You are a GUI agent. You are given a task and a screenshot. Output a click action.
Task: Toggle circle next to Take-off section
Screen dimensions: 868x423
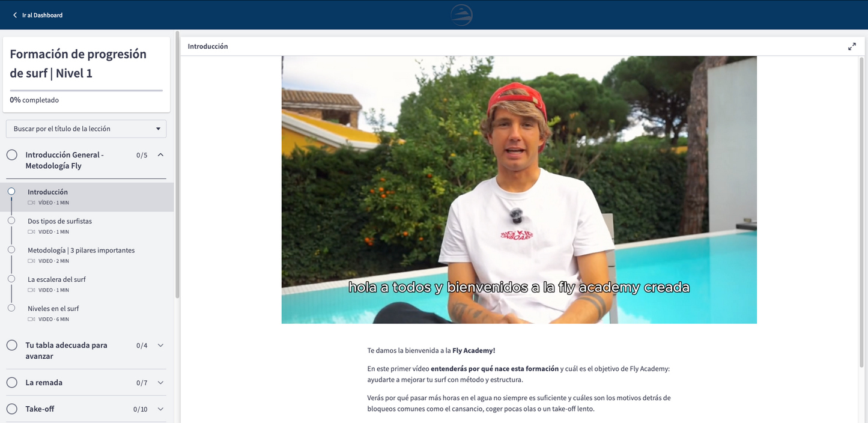[x=12, y=409]
